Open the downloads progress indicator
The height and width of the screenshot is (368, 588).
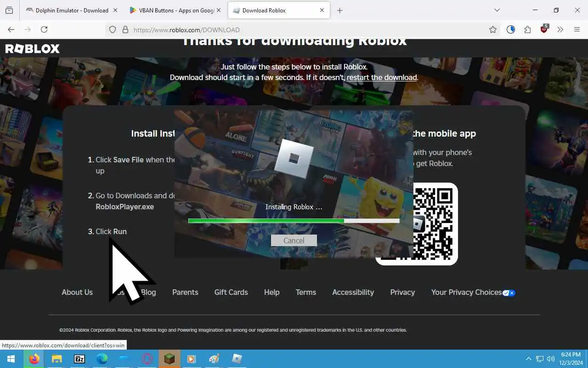(511, 29)
